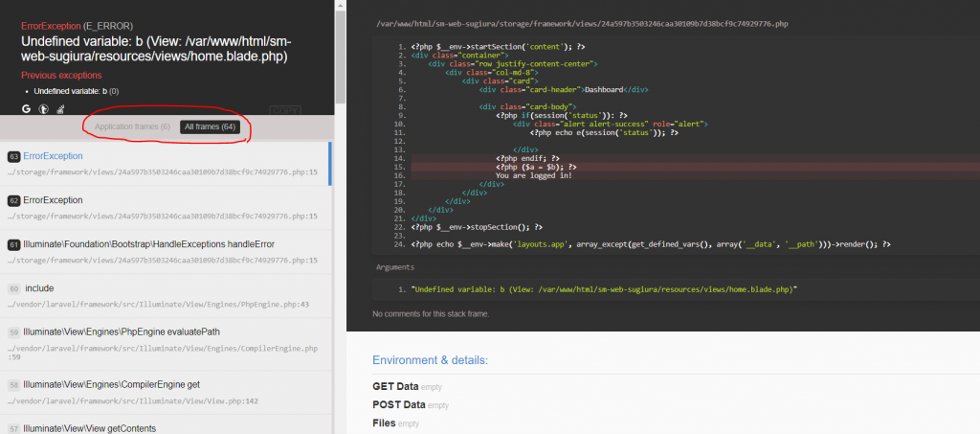Viewport: 980px width, 434px height.
Task: Search the error on DuckDuckGo
Action: pyautogui.click(x=43, y=109)
